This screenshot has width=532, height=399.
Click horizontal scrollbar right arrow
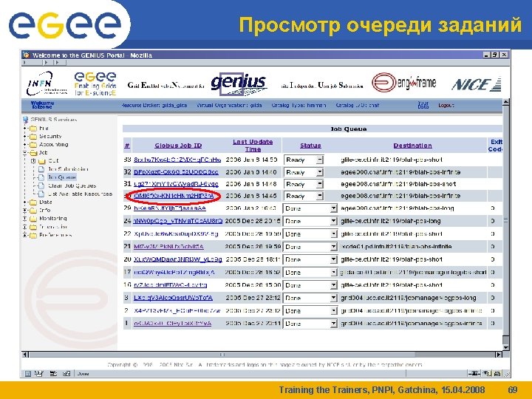(498, 355)
